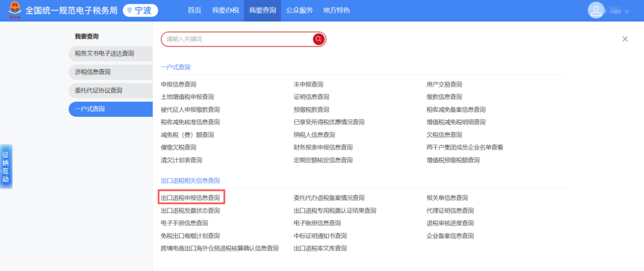This screenshot has height=271, width=644.
Task: Select 税务文书电子送达查询 in sidebar
Action: [104, 53]
